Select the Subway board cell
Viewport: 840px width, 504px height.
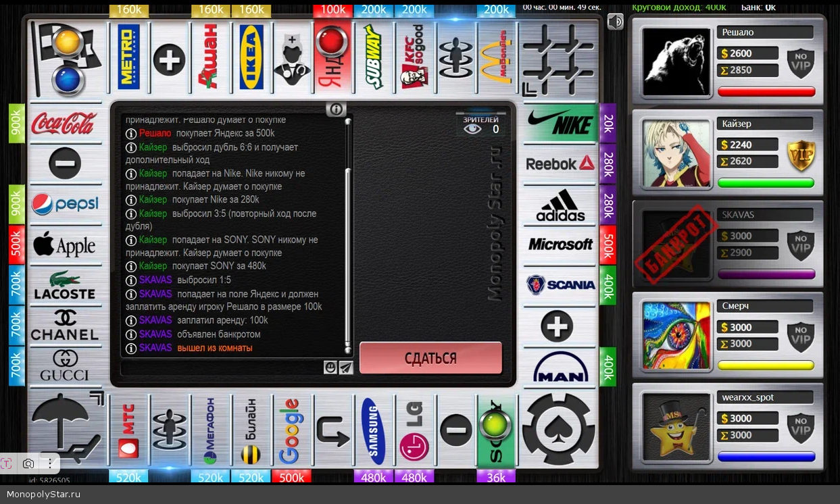(x=374, y=57)
